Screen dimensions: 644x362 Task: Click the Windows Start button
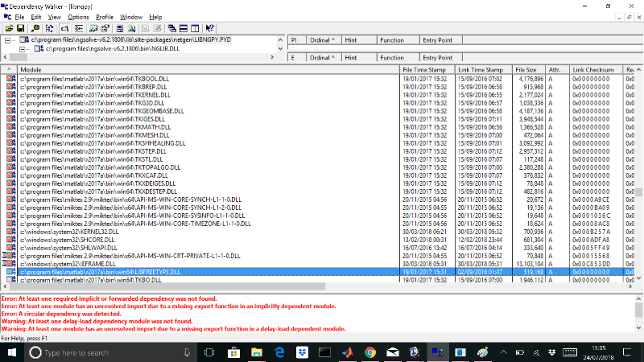(11, 352)
